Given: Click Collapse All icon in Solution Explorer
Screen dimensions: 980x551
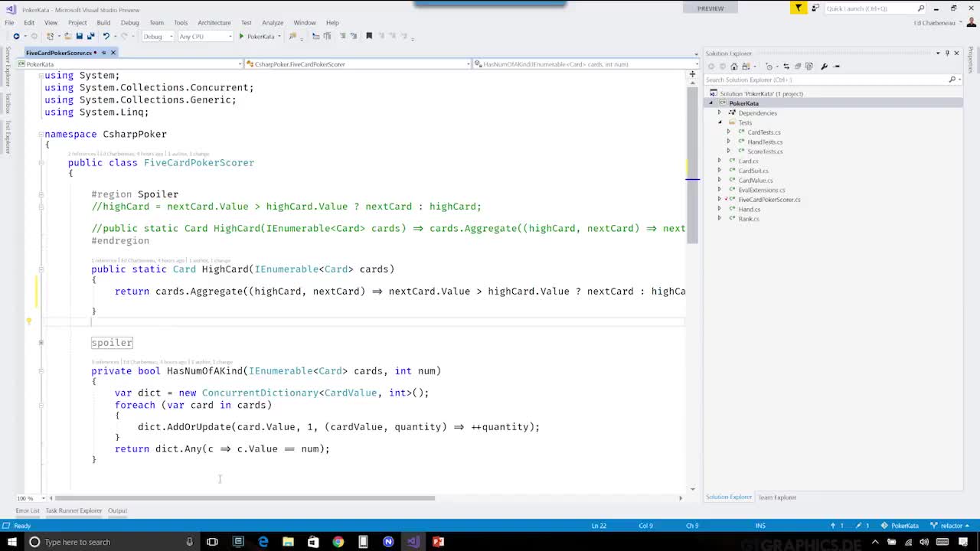Looking at the screenshot, I should (x=798, y=67).
